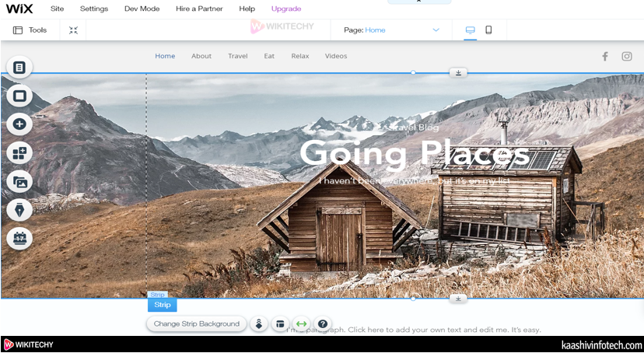644x353 pixels.
Task: Click the Facebook icon in site header
Action: pyautogui.click(x=605, y=56)
